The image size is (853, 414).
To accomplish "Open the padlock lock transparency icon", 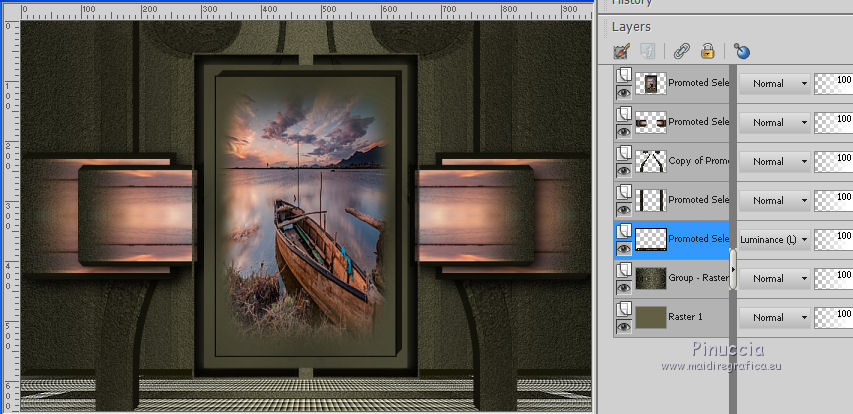I will coord(707,52).
